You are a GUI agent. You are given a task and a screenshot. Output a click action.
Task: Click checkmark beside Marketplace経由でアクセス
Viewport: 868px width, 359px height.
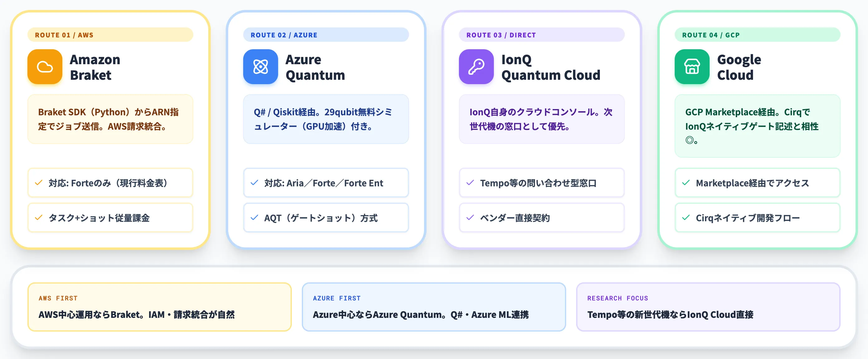(686, 183)
